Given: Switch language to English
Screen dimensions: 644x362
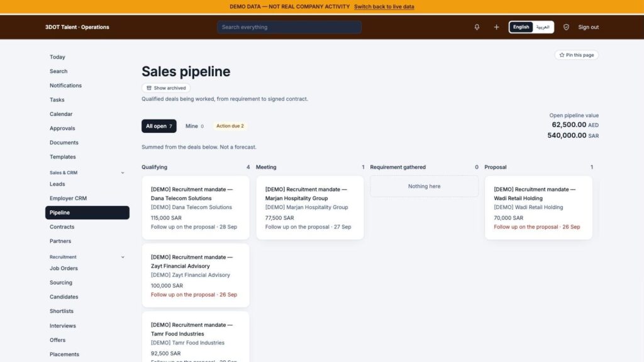Looking at the screenshot, I should pos(521,27).
